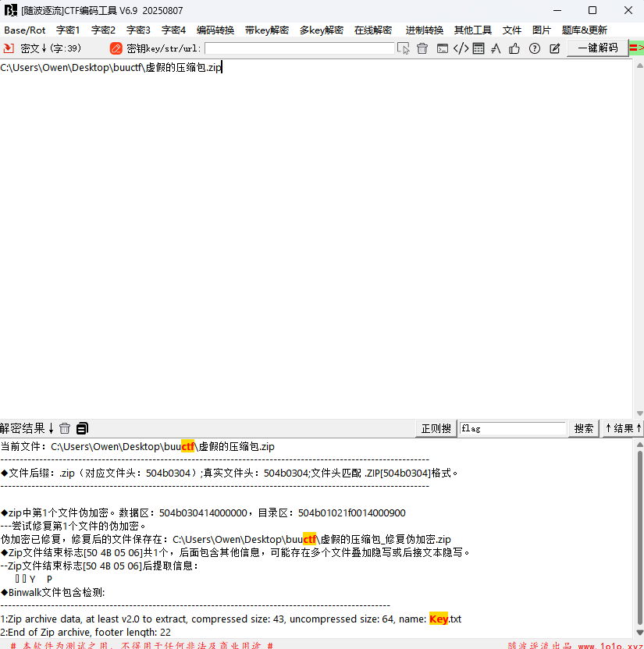The height and width of the screenshot is (649, 644).
Task: Clear results with trash icon beside 解密结果
Action: click(x=65, y=428)
